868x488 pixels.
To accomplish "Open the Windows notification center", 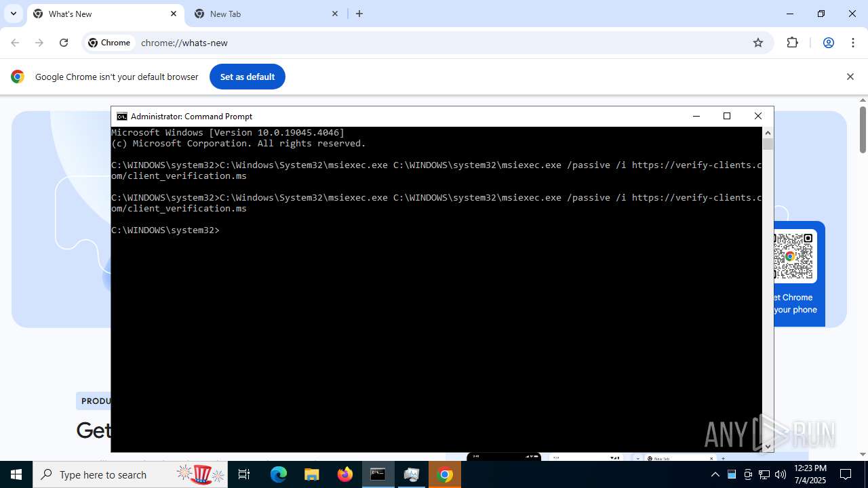I will pos(846,474).
